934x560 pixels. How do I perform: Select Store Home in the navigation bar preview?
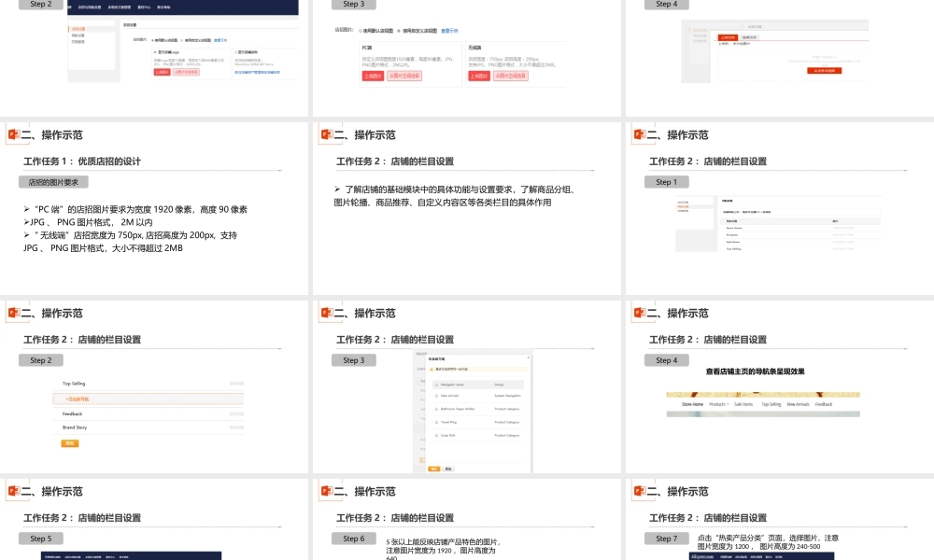[x=692, y=404]
